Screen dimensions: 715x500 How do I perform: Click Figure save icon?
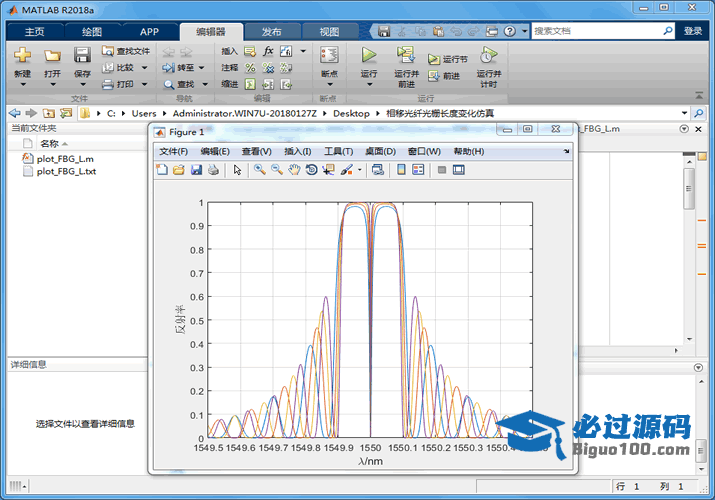coord(196,170)
